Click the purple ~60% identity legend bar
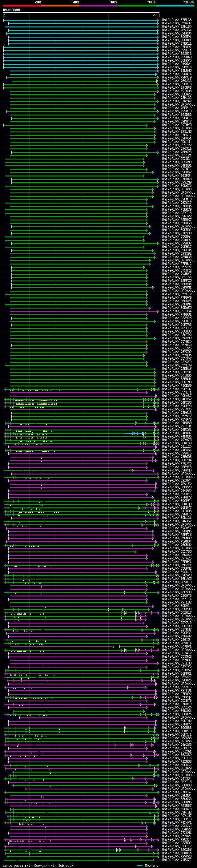This screenshot has height=868, width=197. click(99, 6)
